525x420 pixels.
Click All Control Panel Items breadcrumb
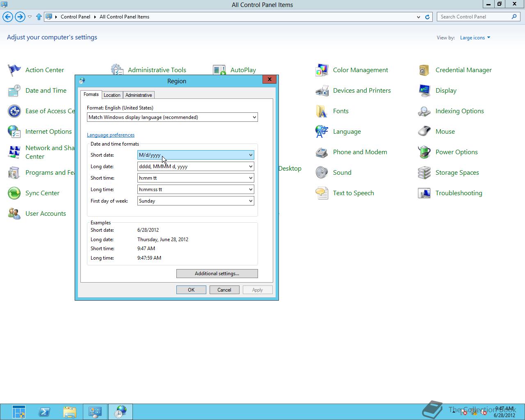pos(124,17)
